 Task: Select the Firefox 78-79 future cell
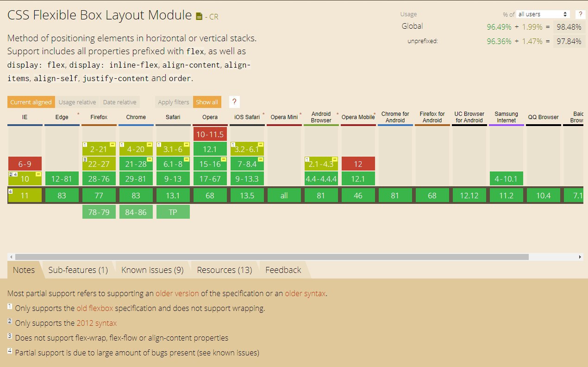click(99, 212)
